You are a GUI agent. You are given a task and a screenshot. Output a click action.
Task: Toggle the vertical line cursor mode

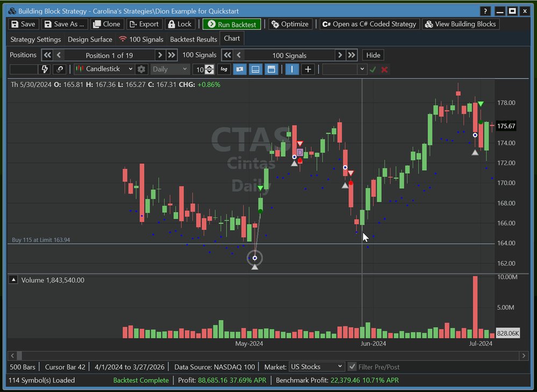(x=292, y=69)
